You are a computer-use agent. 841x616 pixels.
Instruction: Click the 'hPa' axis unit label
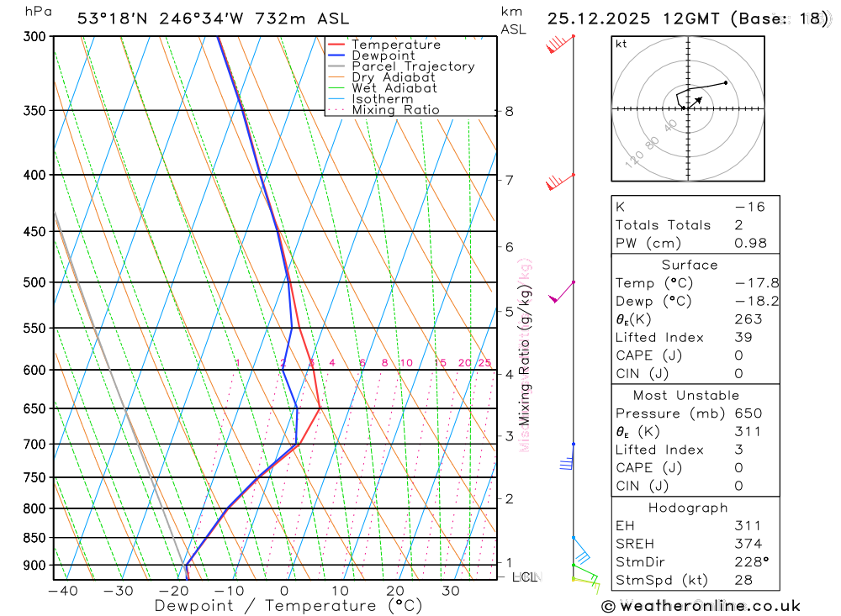coord(39,12)
